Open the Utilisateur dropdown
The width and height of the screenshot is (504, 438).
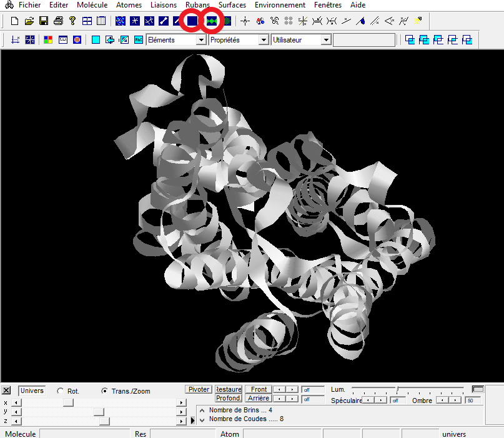[325, 40]
